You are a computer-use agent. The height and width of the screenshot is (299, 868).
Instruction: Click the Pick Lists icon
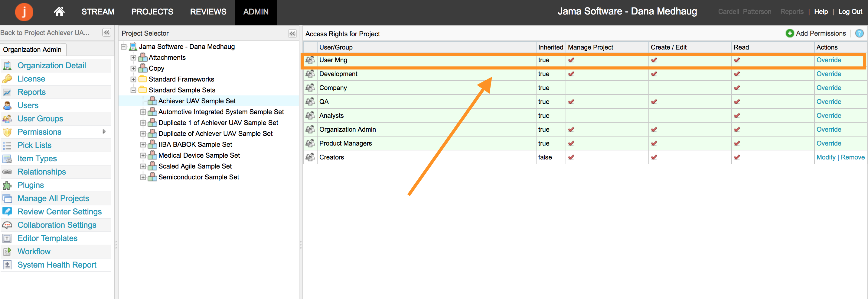(7, 145)
